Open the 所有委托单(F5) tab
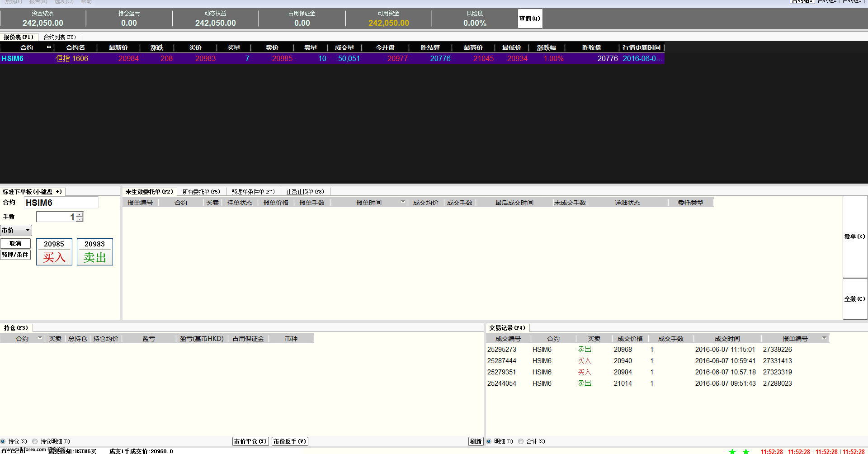The width and height of the screenshot is (868, 454). pos(201,192)
